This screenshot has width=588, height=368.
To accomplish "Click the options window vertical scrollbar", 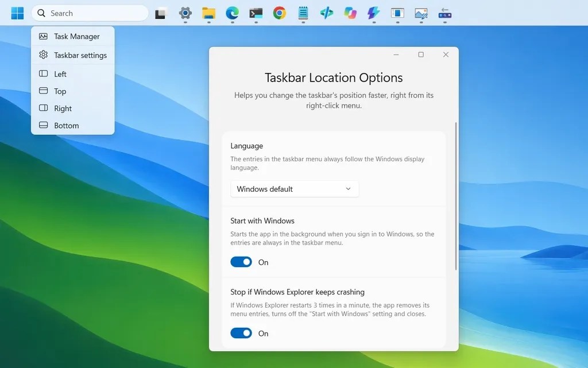I will click(x=455, y=196).
